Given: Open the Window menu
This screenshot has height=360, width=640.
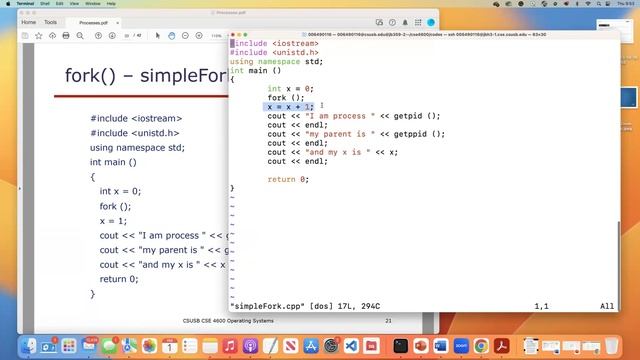Looking at the screenshot, I should (x=93, y=3).
